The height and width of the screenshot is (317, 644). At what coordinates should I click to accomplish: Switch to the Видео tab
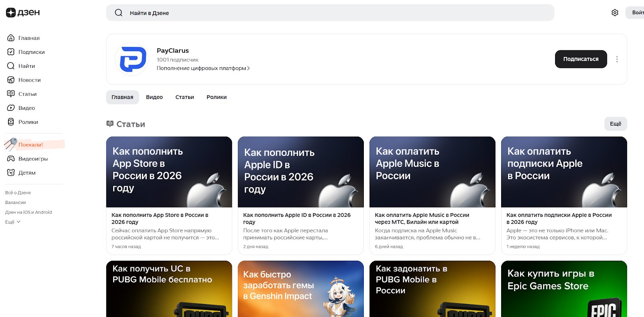coord(154,97)
